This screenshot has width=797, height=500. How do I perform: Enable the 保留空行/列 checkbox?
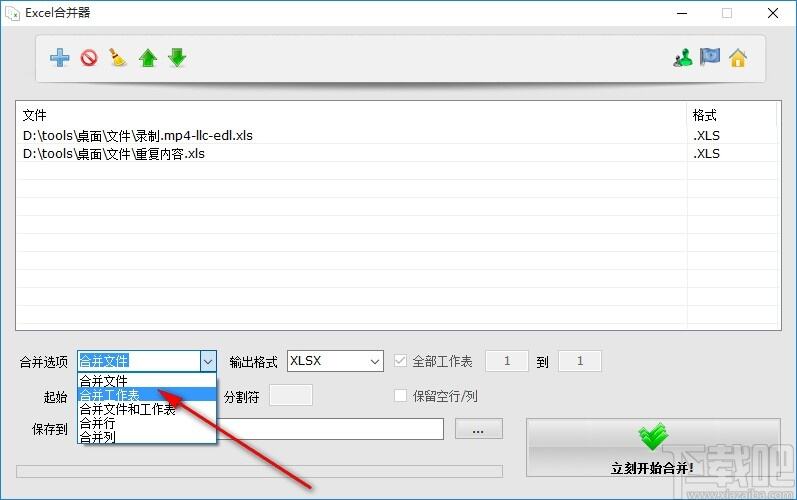pyautogui.click(x=401, y=395)
